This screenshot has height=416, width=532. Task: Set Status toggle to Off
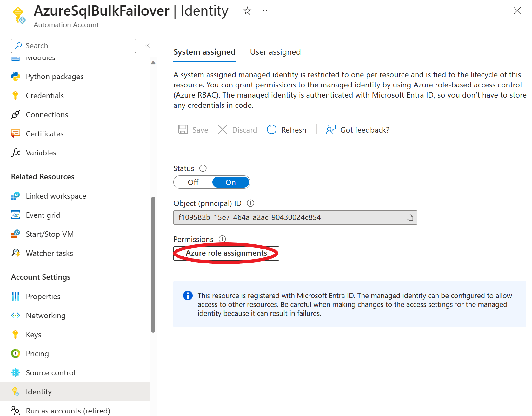193,182
